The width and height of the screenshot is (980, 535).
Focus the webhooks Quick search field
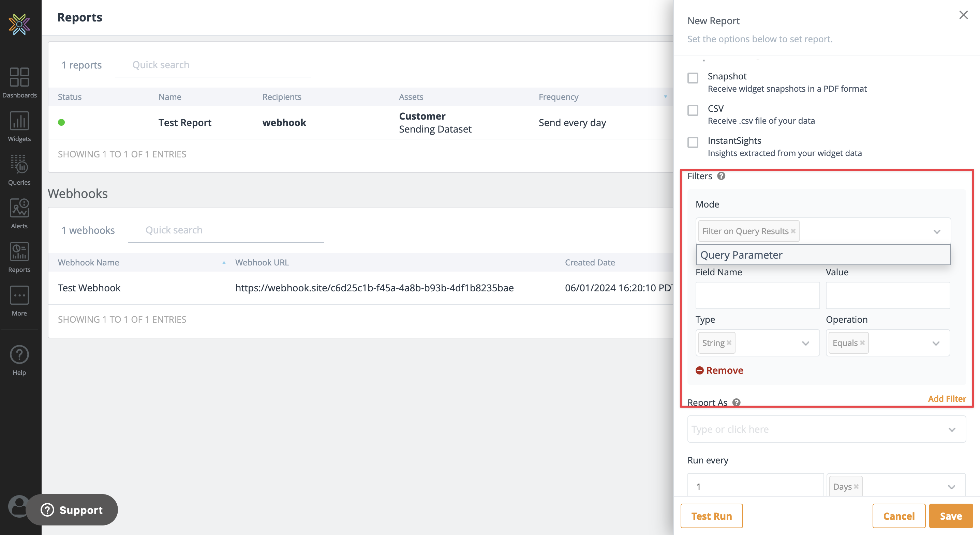coord(226,230)
